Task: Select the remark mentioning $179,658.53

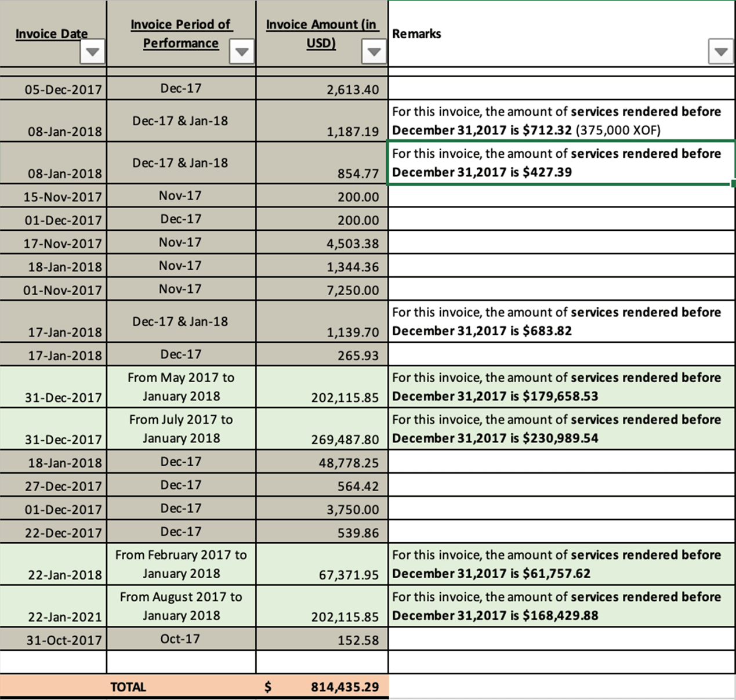Action: (x=561, y=387)
